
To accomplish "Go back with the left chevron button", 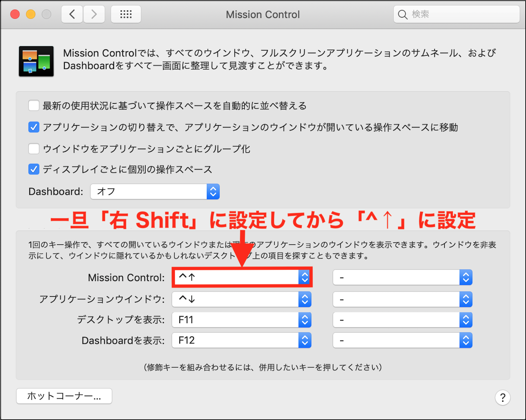I will [72, 14].
